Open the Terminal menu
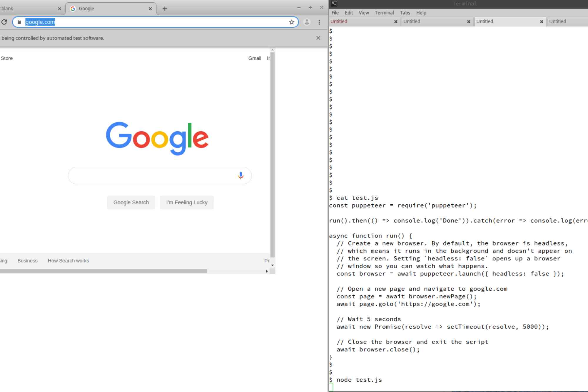This screenshot has width=588, height=392. [384, 13]
